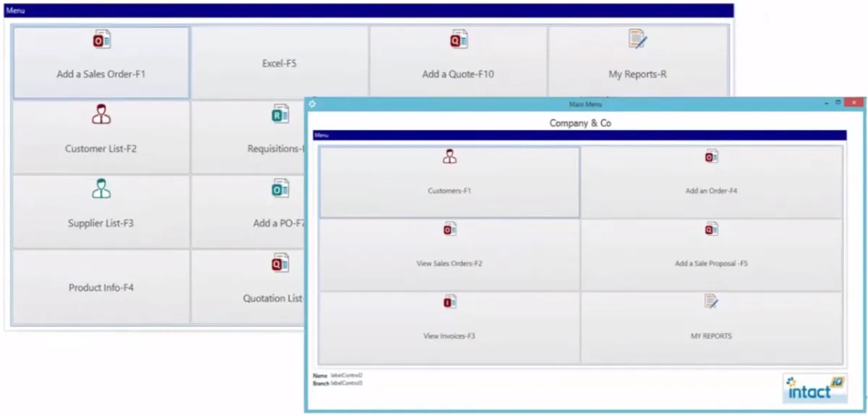Click the report icon above MY REPORTS
Viewport: 868px width, 416px height.
click(x=712, y=301)
